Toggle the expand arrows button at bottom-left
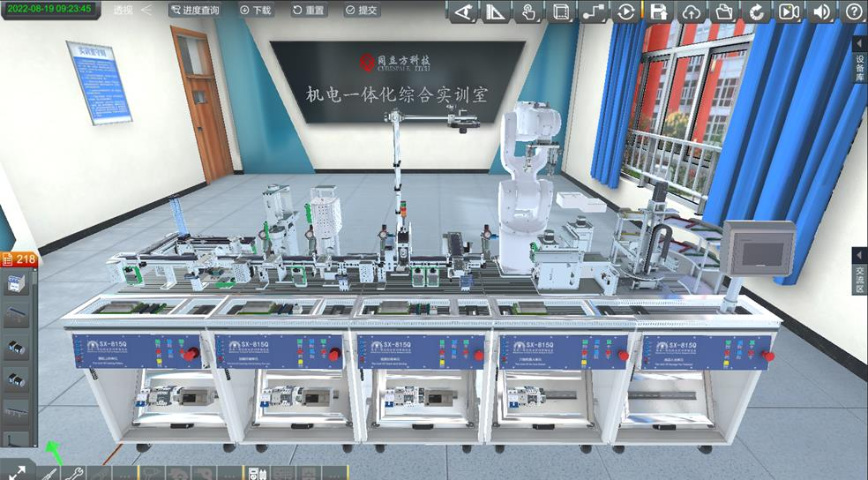This screenshot has height=480, width=868. (18, 472)
